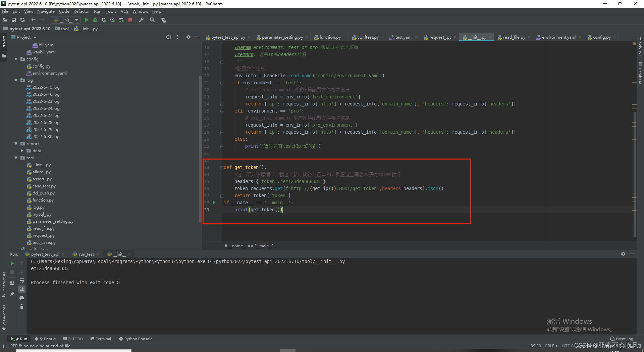Save all files with the floppy icon
The width and height of the screenshot is (644, 352).
(14, 20)
